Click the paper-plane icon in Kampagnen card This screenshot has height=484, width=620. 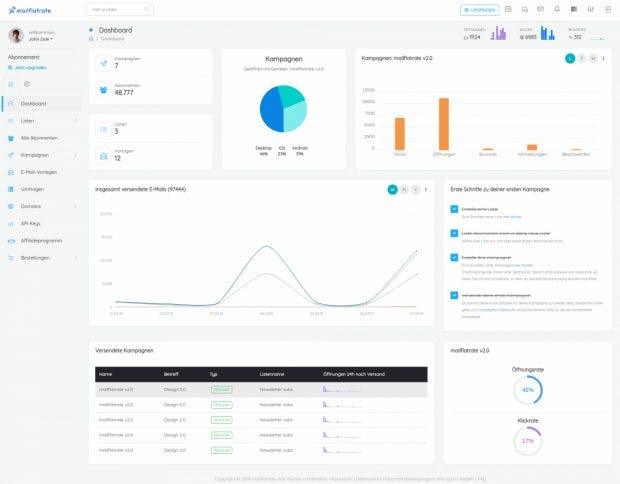coord(104,63)
